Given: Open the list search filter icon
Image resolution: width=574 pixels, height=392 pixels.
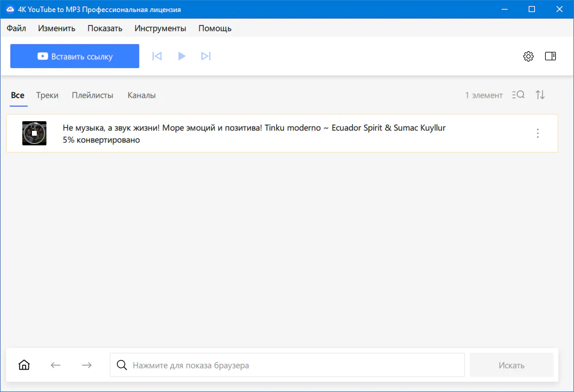Looking at the screenshot, I should [519, 95].
